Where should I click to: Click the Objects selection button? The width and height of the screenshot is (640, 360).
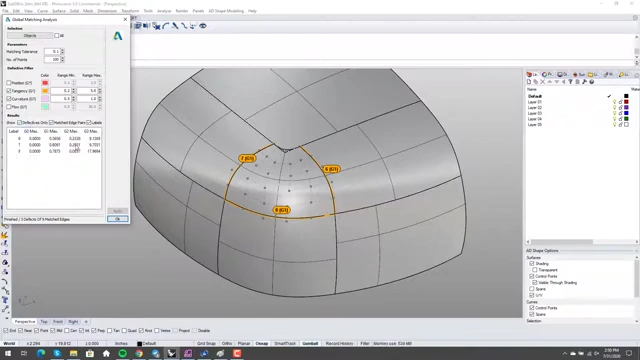(30, 36)
